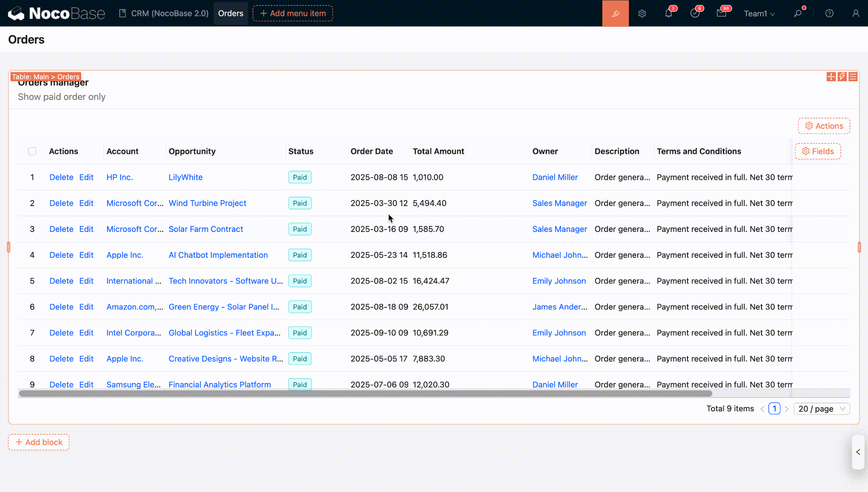Open the HP Inc. account link
This screenshot has height=492, width=868.
pyautogui.click(x=119, y=177)
